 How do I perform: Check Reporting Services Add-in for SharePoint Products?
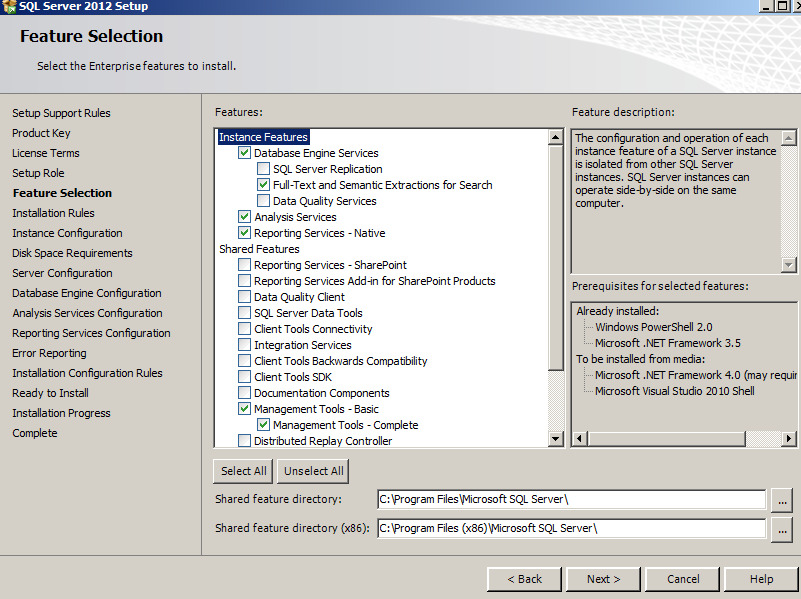pos(244,281)
